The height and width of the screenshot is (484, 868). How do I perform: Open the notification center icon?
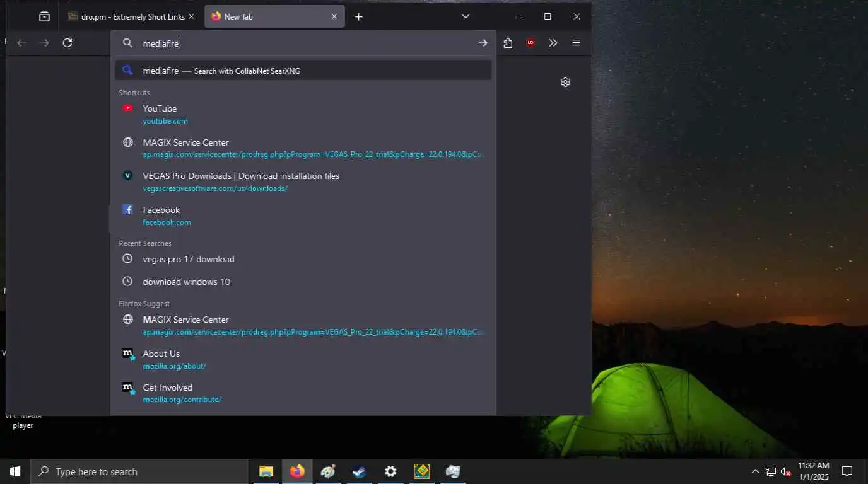(847, 471)
